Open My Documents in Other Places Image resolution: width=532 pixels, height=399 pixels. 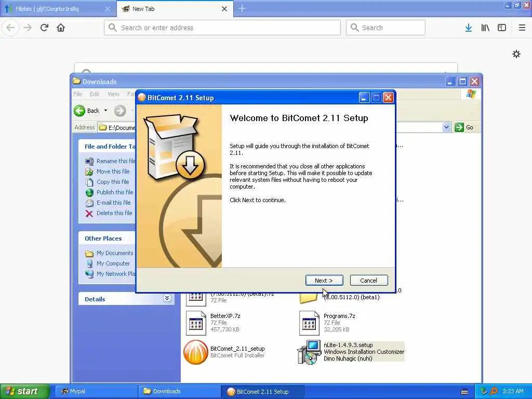tap(115, 253)
